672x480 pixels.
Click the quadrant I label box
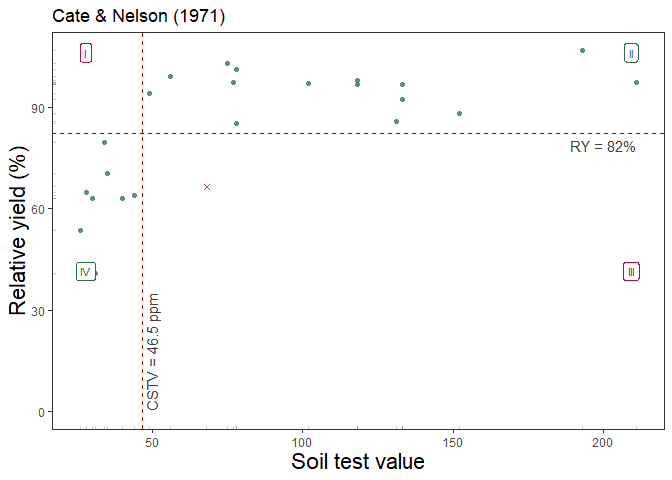pyautogui.click(x=86, y=54)
